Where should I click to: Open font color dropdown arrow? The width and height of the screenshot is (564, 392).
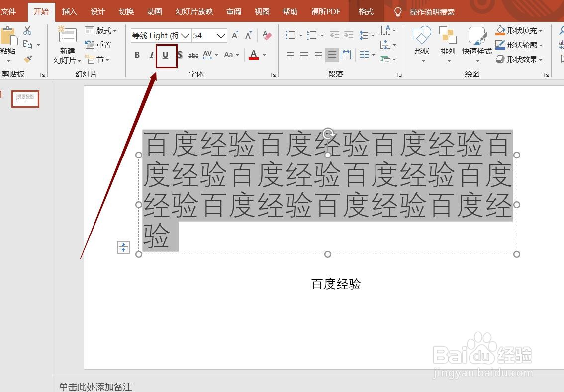pyautogui.click(x=264, y=55)
